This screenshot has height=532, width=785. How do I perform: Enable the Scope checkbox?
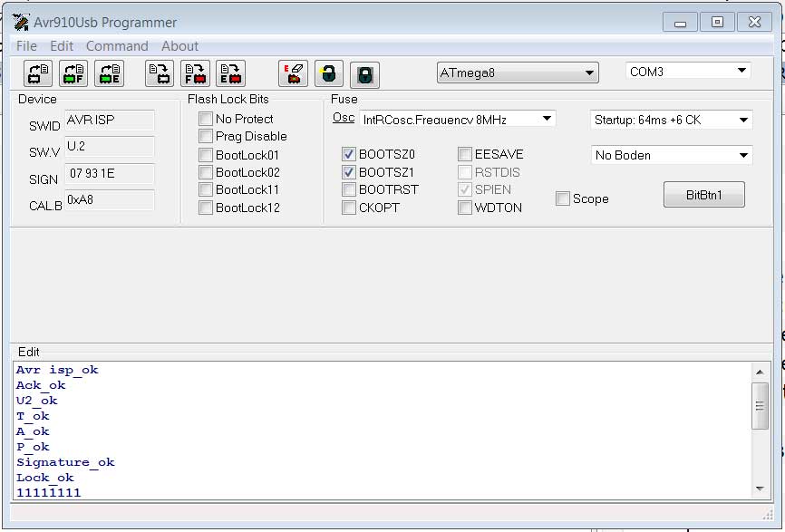pos(563,198)
